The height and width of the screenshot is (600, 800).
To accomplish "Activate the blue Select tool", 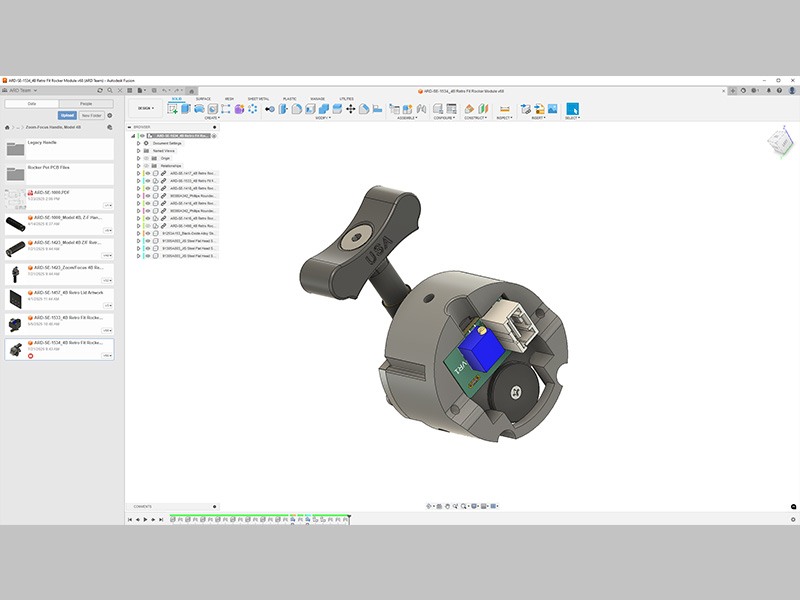I will 572,109.
